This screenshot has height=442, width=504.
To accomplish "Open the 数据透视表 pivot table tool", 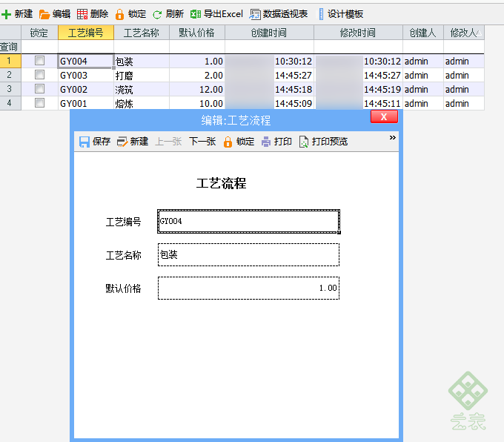I will (255, 14).
